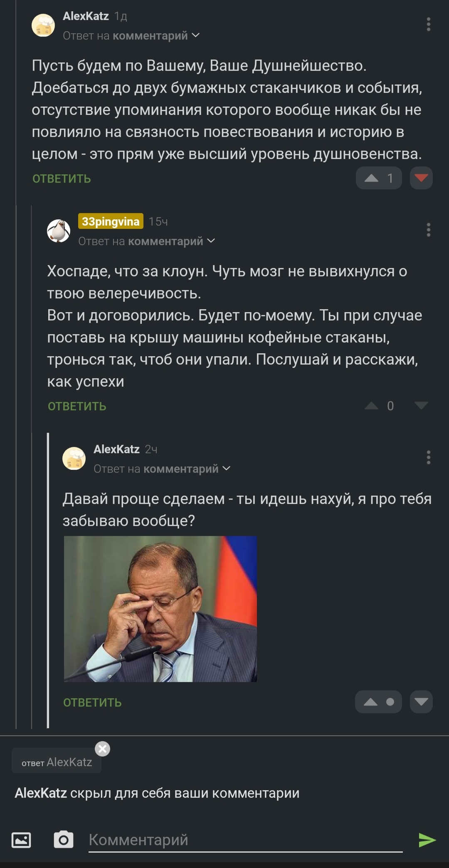This screenshot has height=868, width=449.
Task: Open the camera to take a photo
Action: pyautogui.click(x=64, y=840)
